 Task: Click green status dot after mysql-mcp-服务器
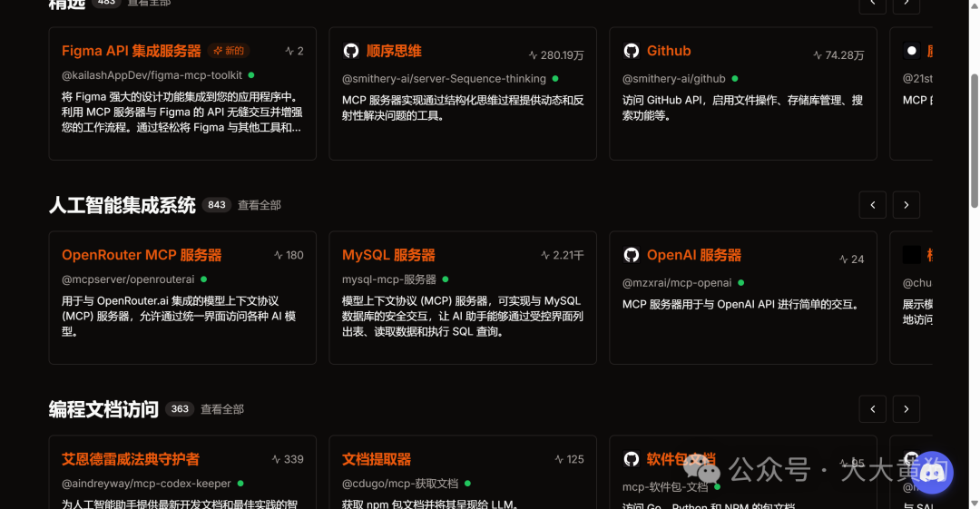(445, 279)
